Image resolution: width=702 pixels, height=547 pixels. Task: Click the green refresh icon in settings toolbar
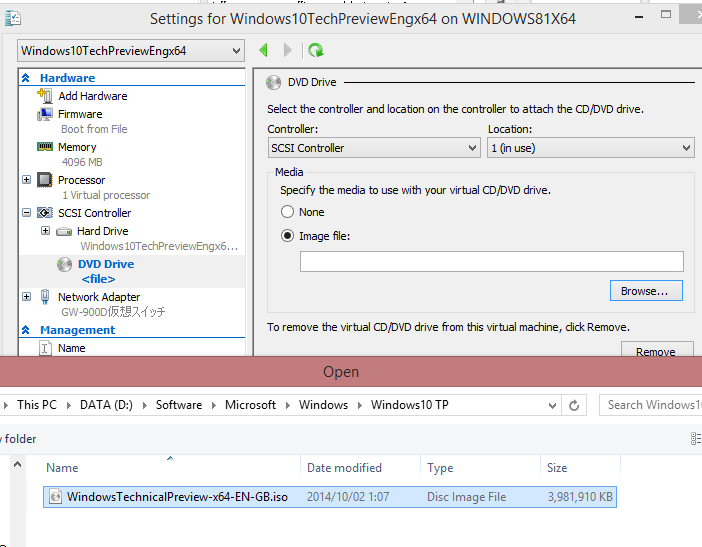(x=316, y=50)
